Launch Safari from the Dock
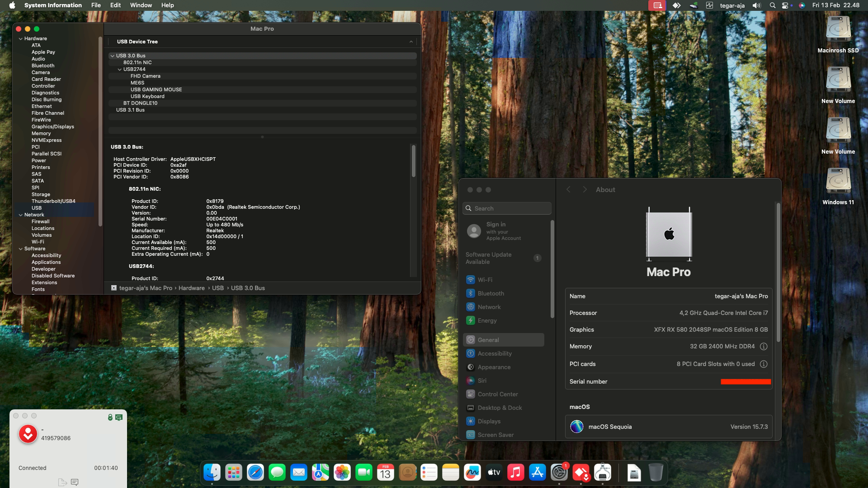The width and height of the screenshot is (868, 488). point(255,473)
